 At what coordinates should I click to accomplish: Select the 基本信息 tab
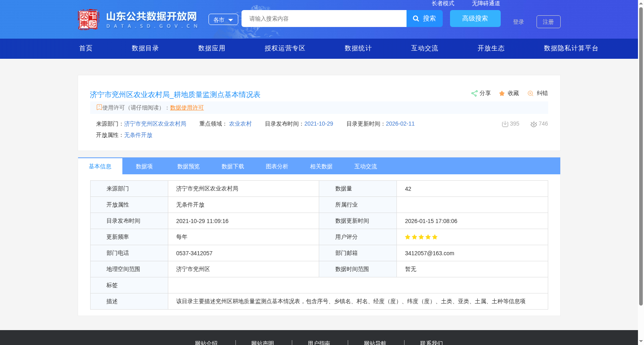100,166
